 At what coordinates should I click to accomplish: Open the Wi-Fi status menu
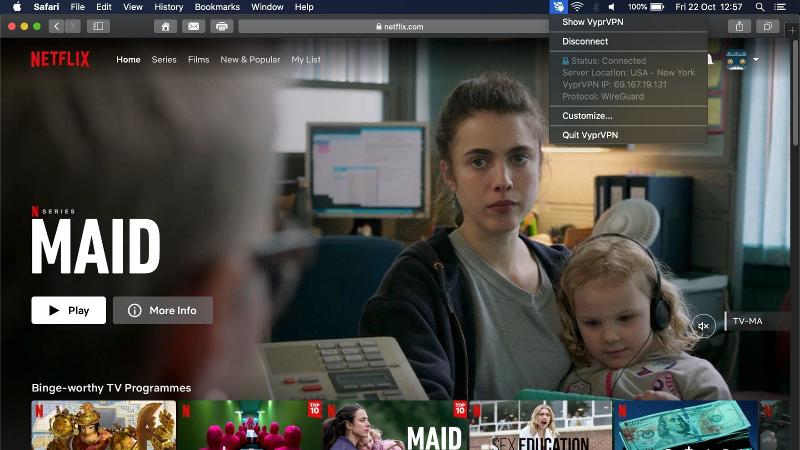577,7
